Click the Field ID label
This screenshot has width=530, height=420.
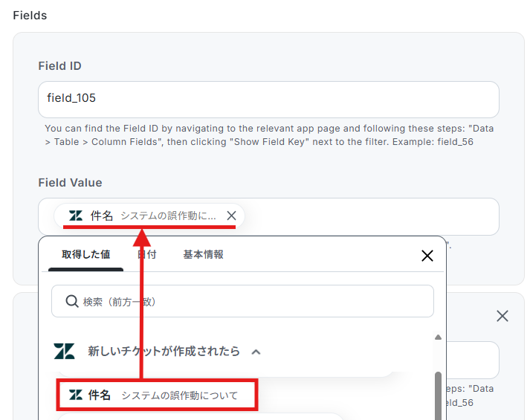tap(59, 66)
